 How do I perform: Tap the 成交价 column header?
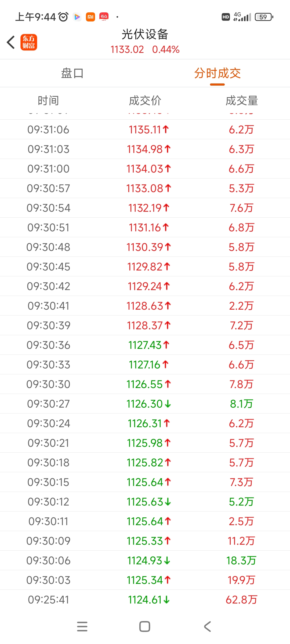coord(145,101)
